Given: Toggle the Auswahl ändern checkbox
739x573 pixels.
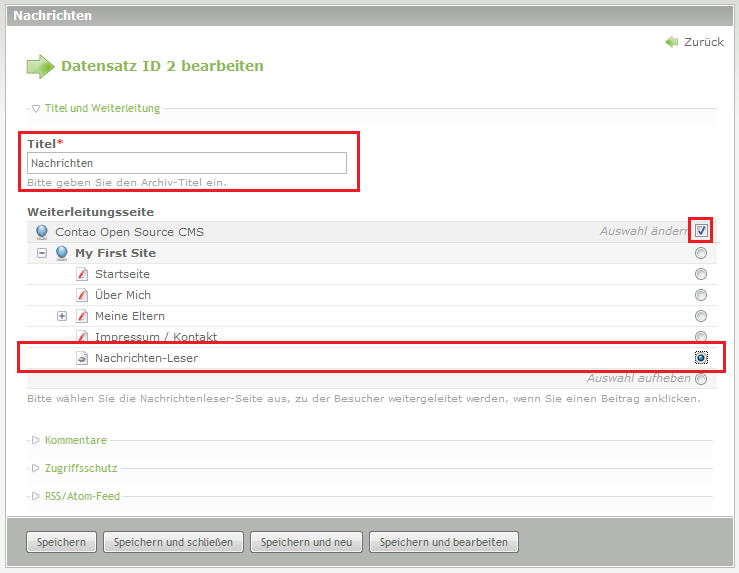Looking at the screenshot, I should coord(702,231).
